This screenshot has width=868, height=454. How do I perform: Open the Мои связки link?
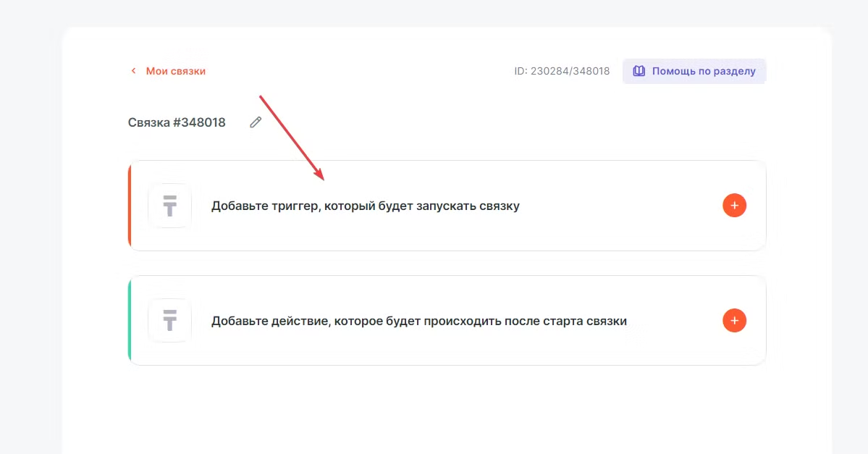coord(175,71)
